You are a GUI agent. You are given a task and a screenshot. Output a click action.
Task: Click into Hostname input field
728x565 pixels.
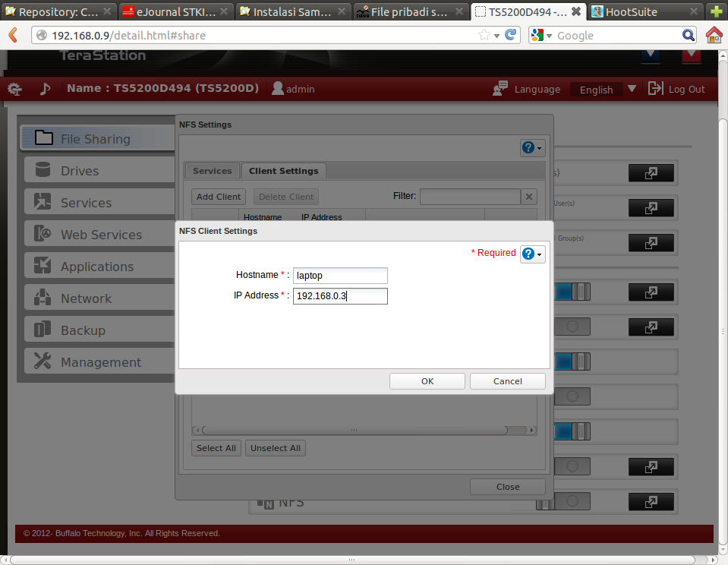coord(340,276)
